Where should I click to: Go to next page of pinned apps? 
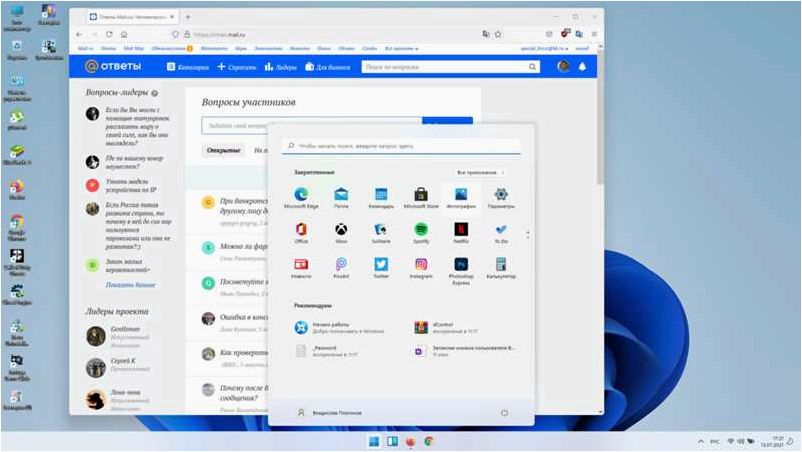(x=527, y=237)
